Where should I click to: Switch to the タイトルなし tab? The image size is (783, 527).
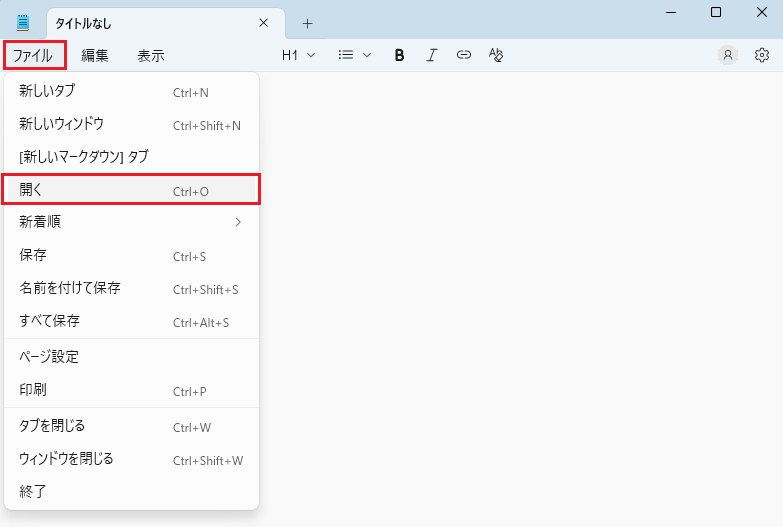point(150,23)
